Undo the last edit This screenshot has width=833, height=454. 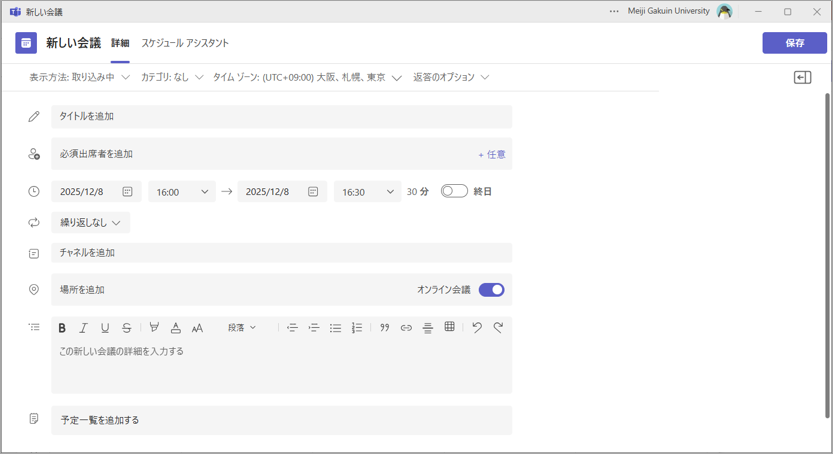477,328
